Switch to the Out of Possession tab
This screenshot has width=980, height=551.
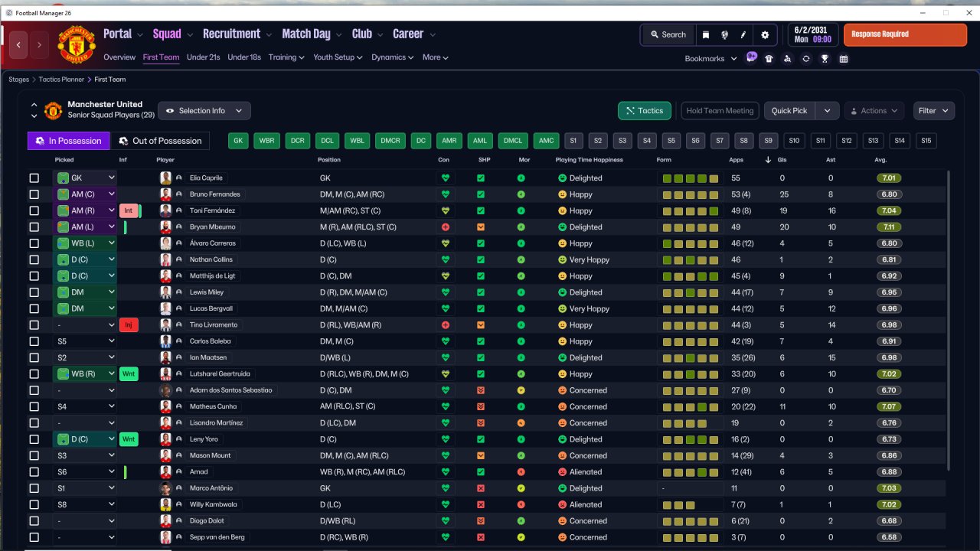pos(160,141)
